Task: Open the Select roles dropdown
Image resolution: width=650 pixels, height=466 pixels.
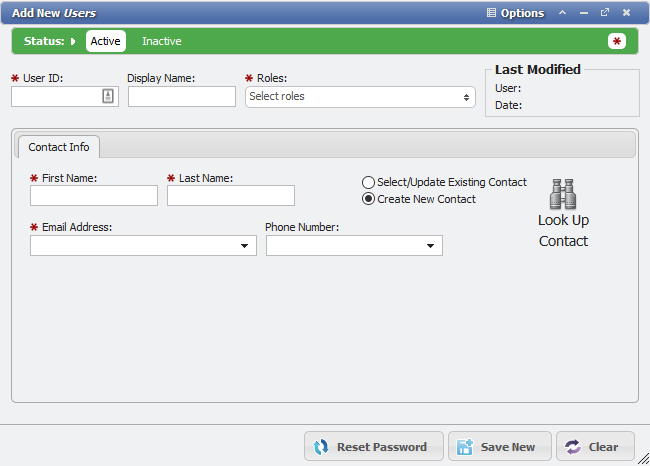Action: click(360, 97)
